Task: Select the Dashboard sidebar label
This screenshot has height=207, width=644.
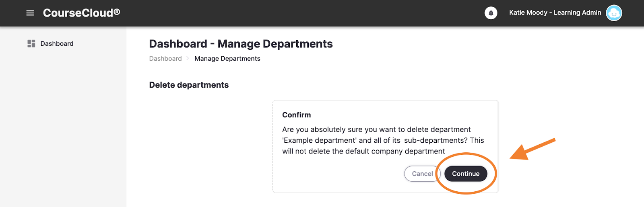Action: (x=57, y=43)
